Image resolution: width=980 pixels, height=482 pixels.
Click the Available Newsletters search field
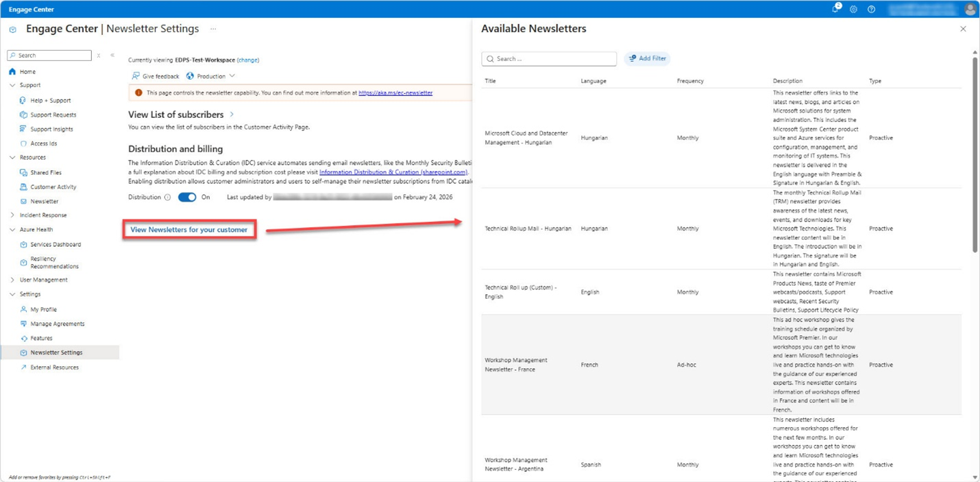549,59
